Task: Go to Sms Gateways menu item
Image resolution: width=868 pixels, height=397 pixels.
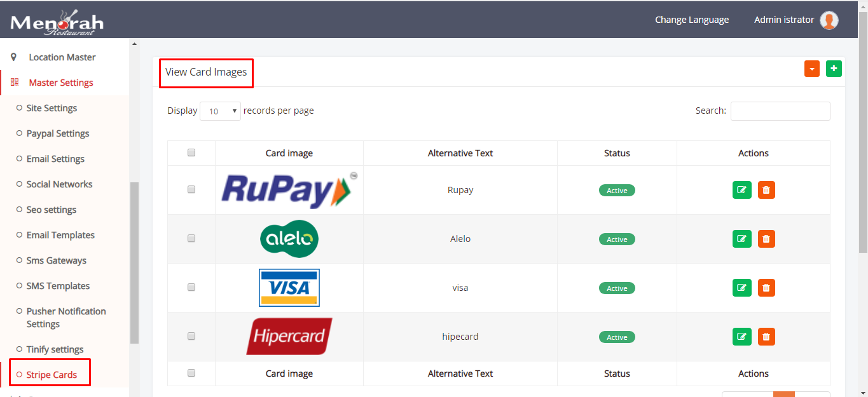Action: [x=57, y=260]
